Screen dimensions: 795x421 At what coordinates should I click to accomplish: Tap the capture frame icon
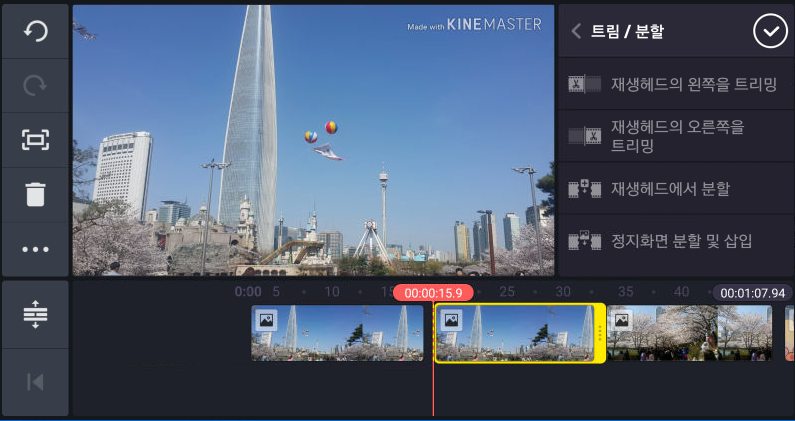pyautogui.click(x=35, y=140)
